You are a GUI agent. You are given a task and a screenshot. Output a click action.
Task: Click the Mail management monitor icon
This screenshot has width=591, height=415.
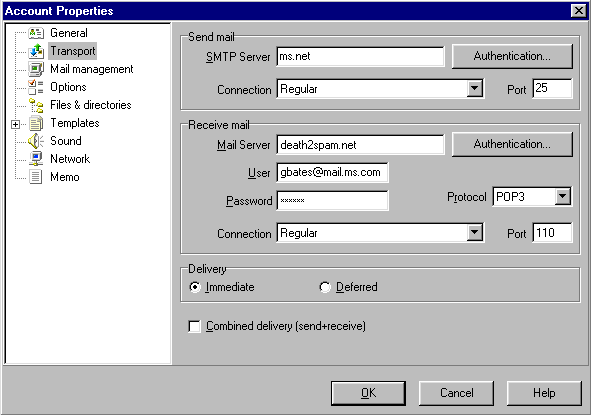tap(36, 69)
